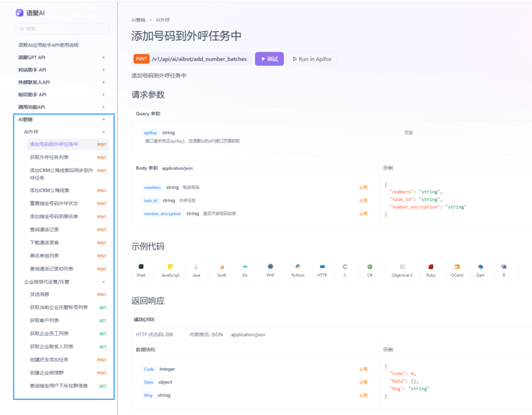532x415 pixels.
Task: Click the number_encryption parameter name
Action: (163, 214)
